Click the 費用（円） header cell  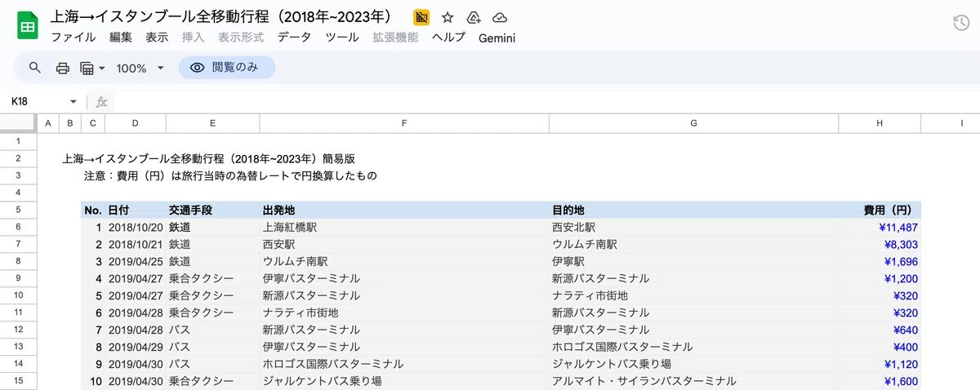(880, 210)
